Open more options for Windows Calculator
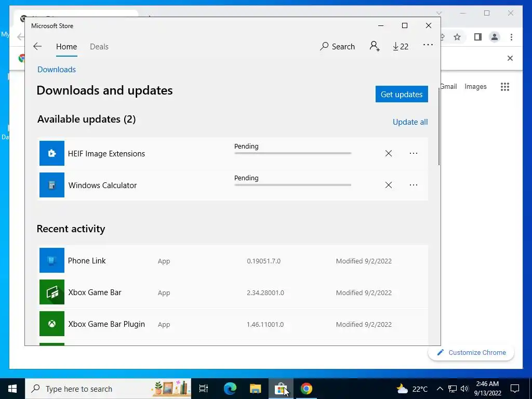The height and width of the screenshot is (399, 532). [x=413, y=185]
